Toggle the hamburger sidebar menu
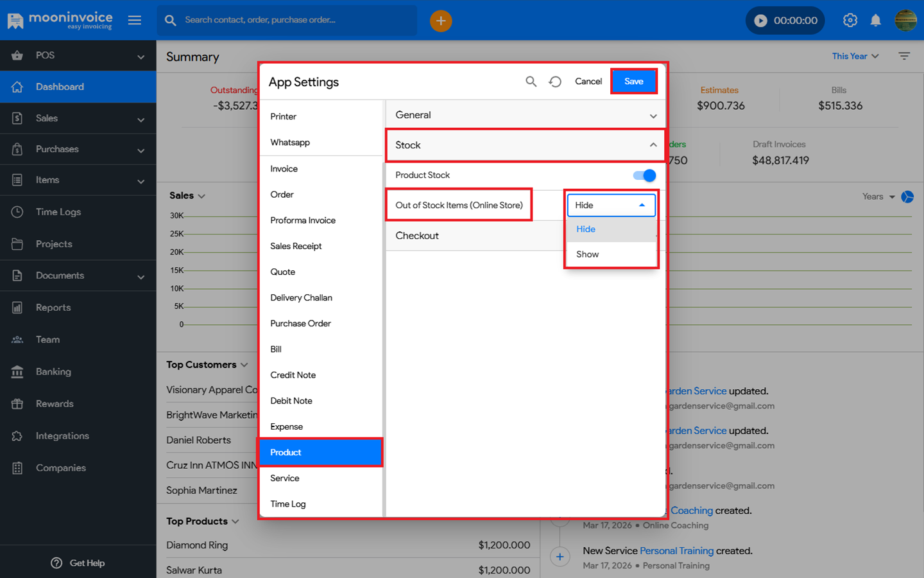The image size is (924, 578). pyautogui.click(x=135, y=21)
